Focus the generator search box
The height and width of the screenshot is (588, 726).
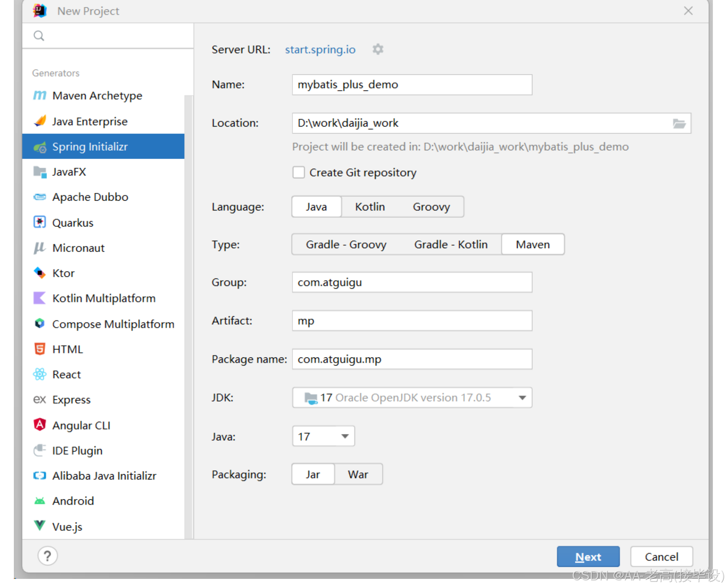(x=108, y=36)
